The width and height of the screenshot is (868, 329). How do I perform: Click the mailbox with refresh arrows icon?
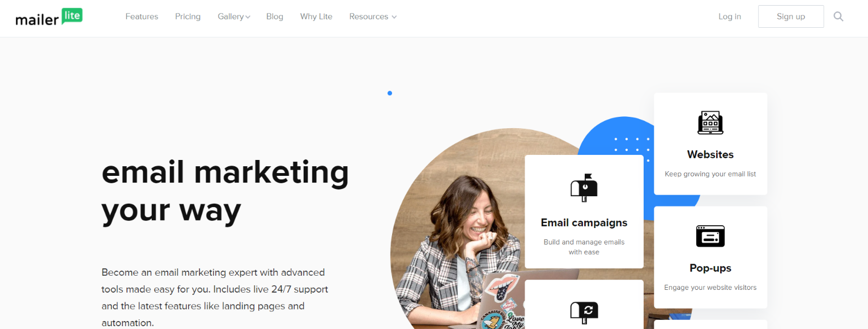(x=584, y=312)
